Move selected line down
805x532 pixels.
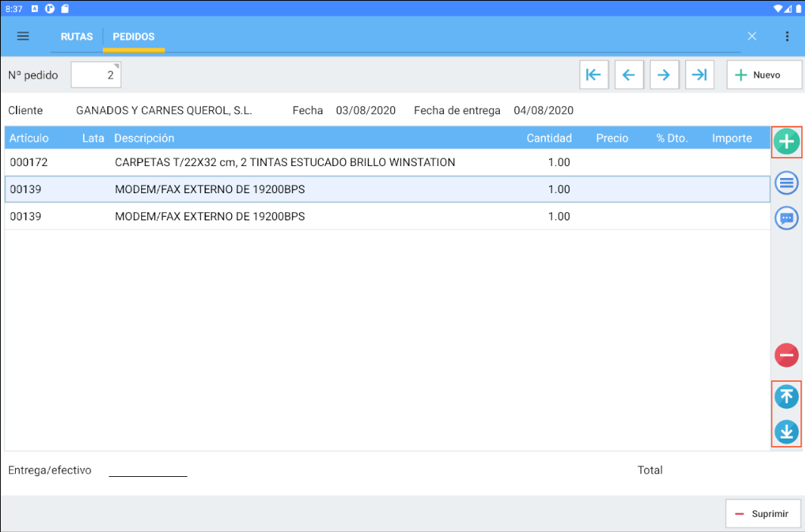[787, 432]
